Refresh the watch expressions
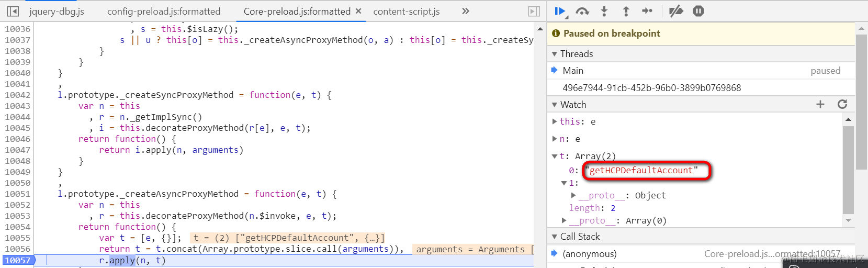Viewport: 868px width, 268px height. click(x=842, y=105)
